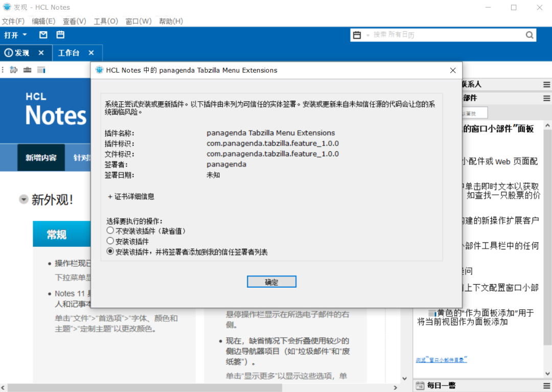Click the search all calendars input field
The height and width of the screenshot is (392, 552).
(x=447, y=35)
